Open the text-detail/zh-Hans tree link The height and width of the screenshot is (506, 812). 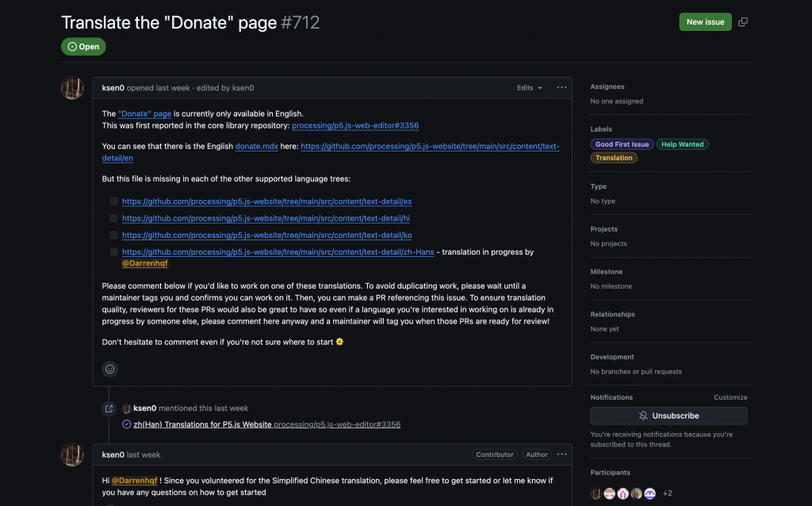pos(278,251)
